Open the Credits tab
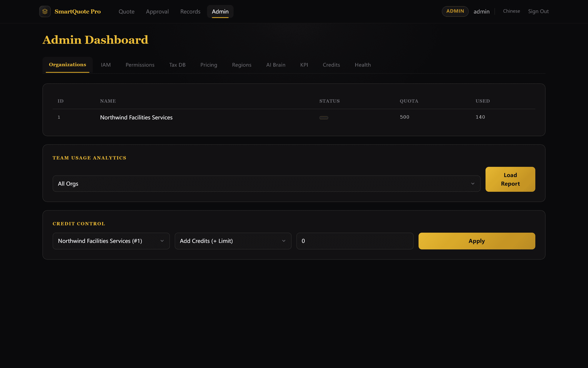The image size is (588, 368). tap(331, 65)
